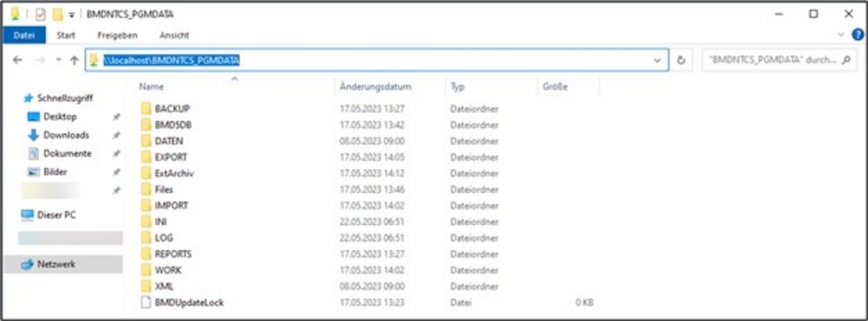This screenshot has height=321, width=868.
Task: Open the Freigeben ribbon tab
Action: 117,35
